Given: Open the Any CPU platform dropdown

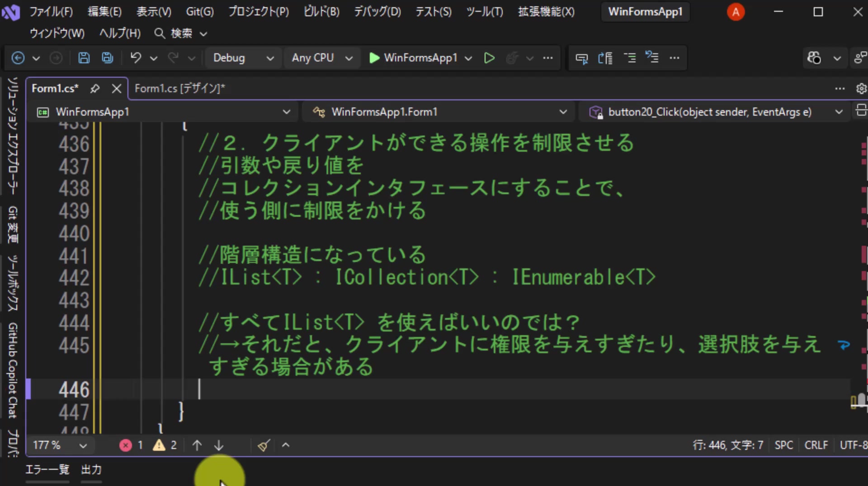Looking at the screenshot, I should tap(321, 58).
